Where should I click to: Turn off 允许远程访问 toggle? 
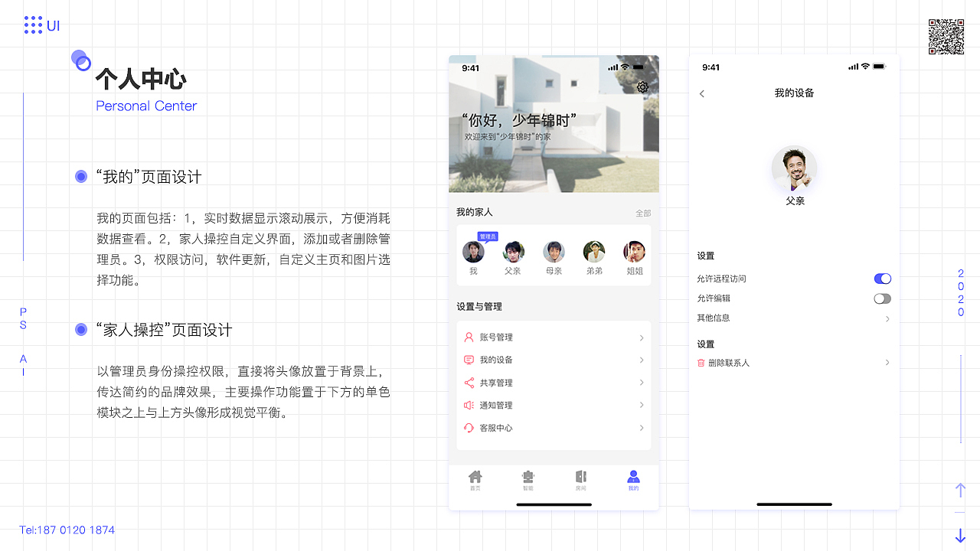883,279
